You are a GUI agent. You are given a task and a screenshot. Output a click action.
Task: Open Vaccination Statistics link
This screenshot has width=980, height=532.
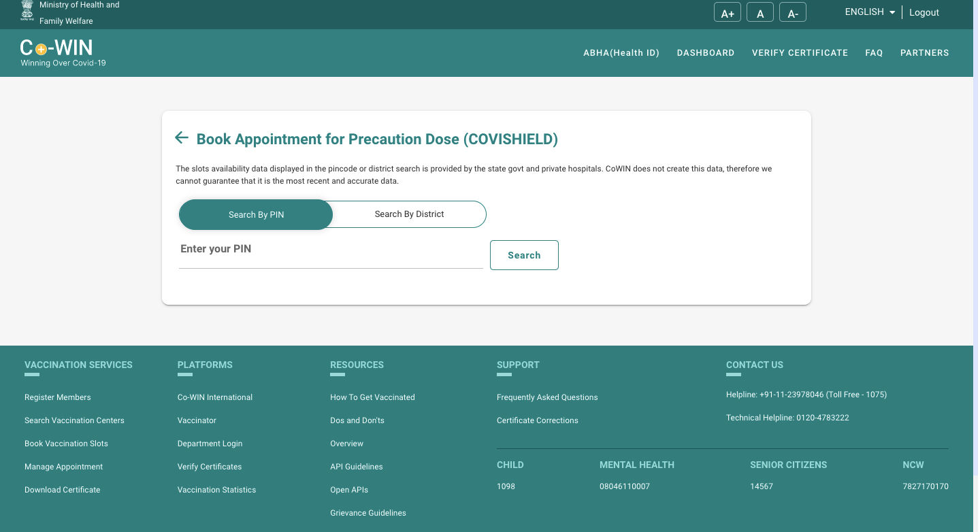[x=216, y=490]
